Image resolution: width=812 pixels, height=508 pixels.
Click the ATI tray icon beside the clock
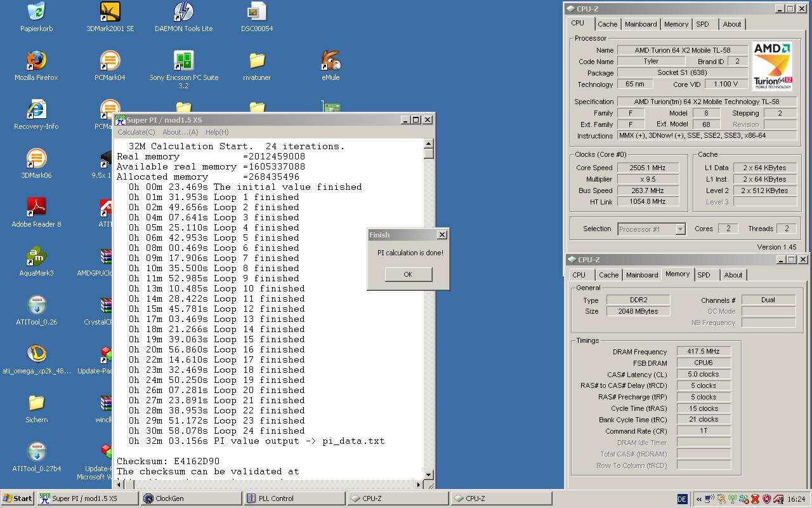[x=777, y=499]
